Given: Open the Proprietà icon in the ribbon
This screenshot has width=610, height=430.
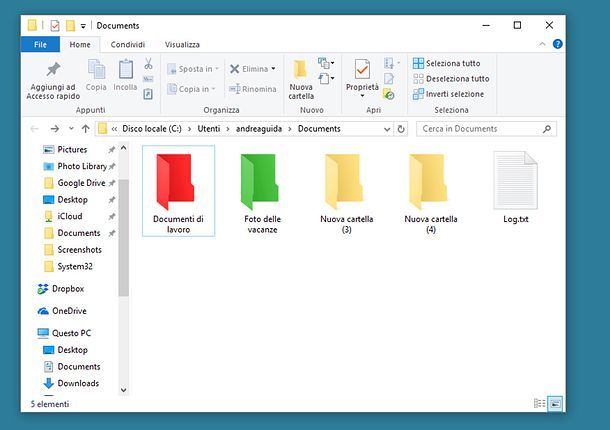Looking at the screenshot, I should pos(362,70).
